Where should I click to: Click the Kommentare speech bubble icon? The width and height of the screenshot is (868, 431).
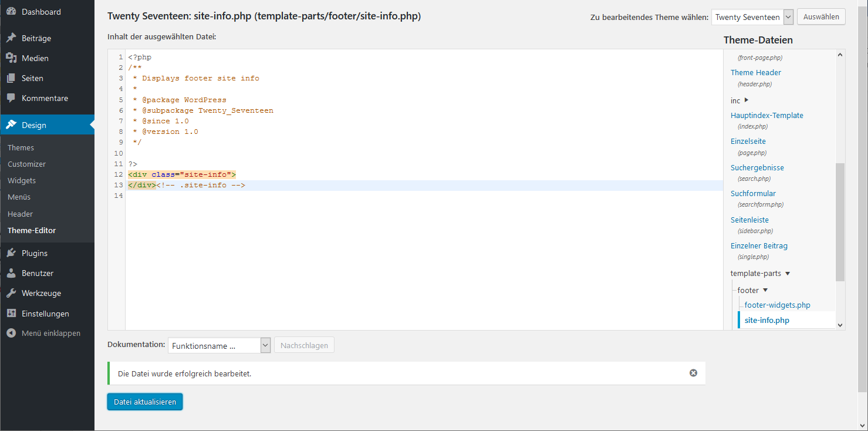[x=11, y=98]
